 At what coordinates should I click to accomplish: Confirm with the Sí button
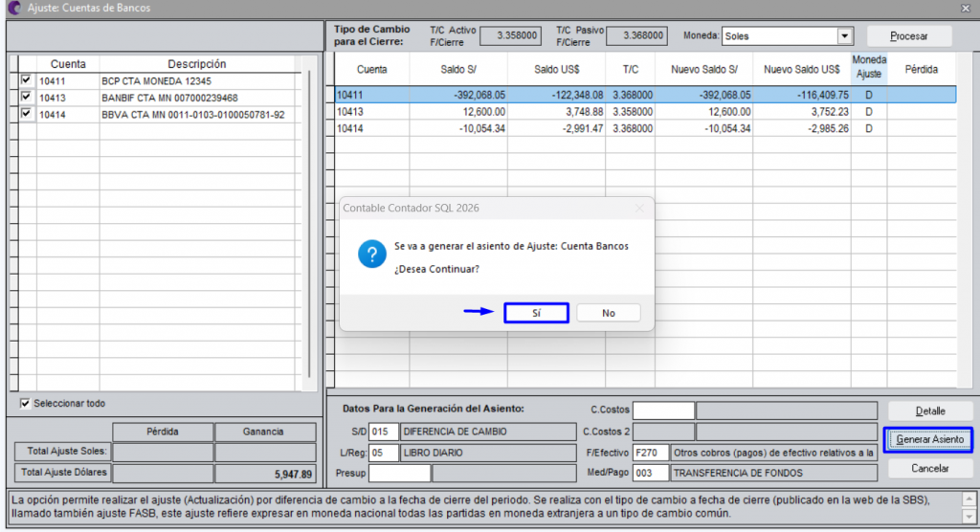pos(536,313)
